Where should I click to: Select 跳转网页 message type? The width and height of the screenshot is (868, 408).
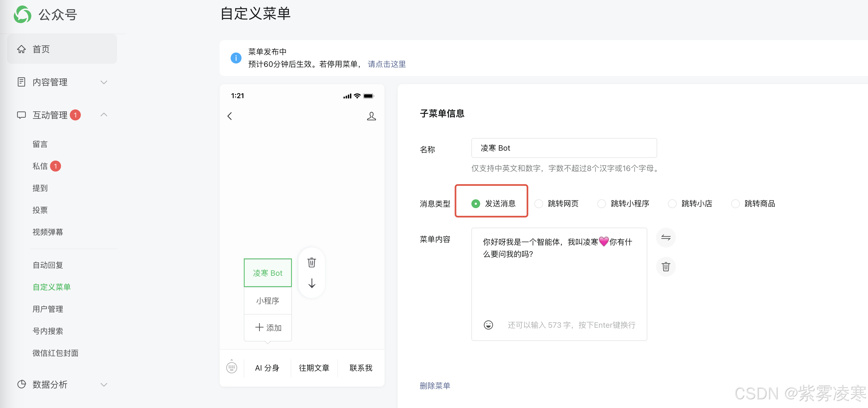click(x=539, y=203)
